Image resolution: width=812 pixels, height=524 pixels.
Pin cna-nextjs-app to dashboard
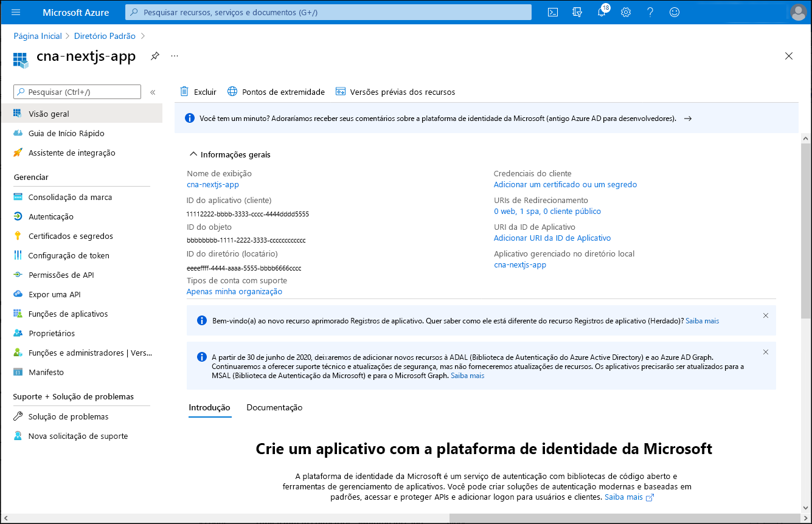[155, 56]
